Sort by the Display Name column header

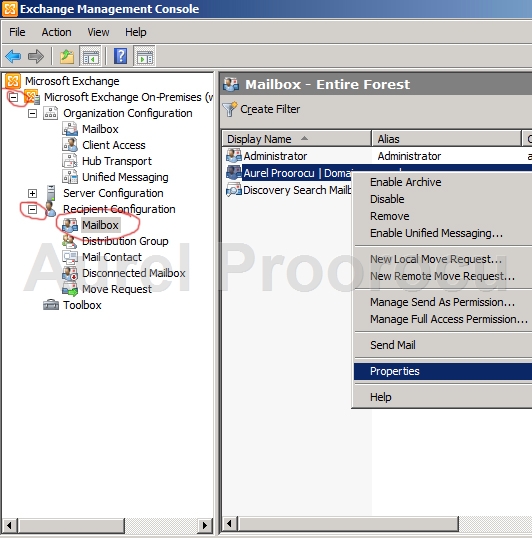(x=297, y=139)
